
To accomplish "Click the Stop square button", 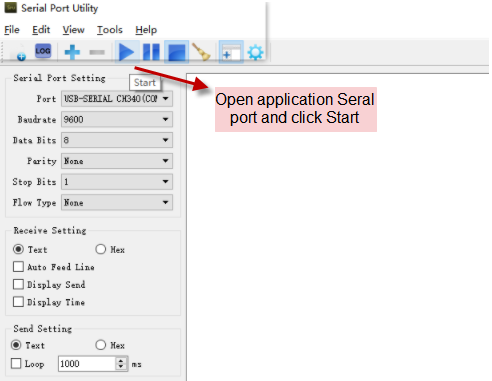I will pyautogui.click(x=177, y=52).
